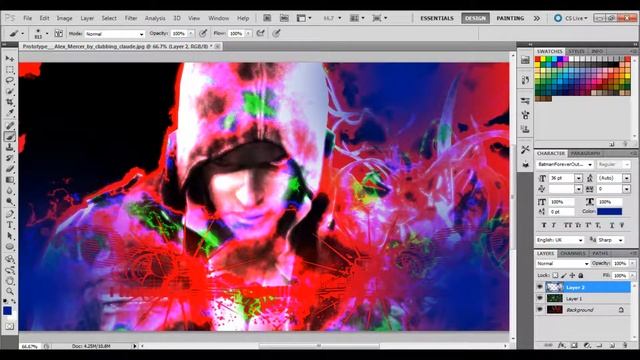Viewport: 640px width, 360px height.
Task: Select the Eyedropper tool
Action: [x=10, y=113]
